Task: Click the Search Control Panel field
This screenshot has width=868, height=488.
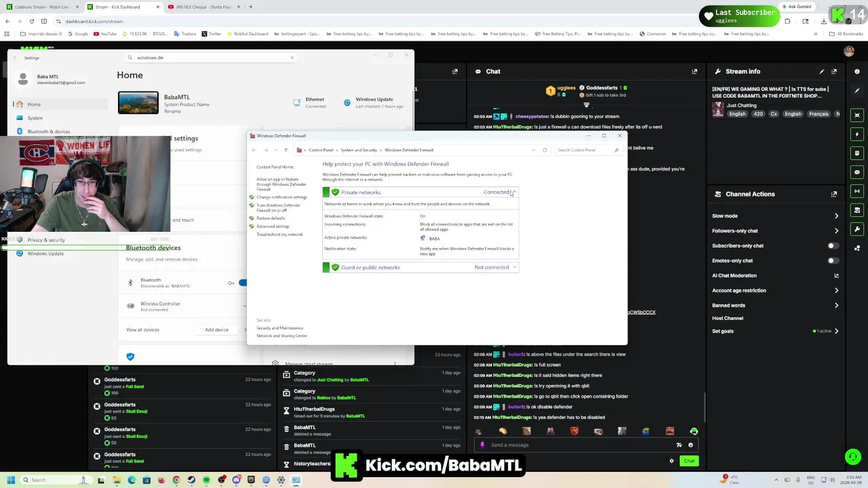Action: [588, 150]
